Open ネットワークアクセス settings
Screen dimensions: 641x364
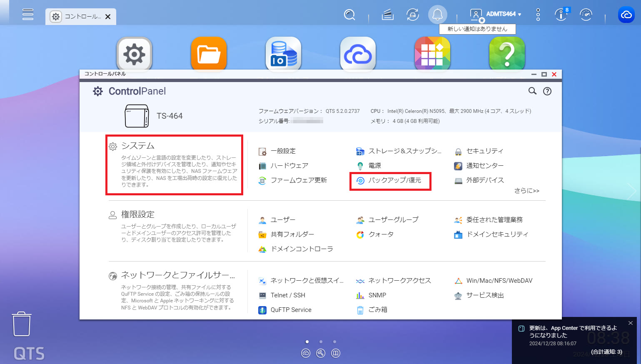coord(394,281)
